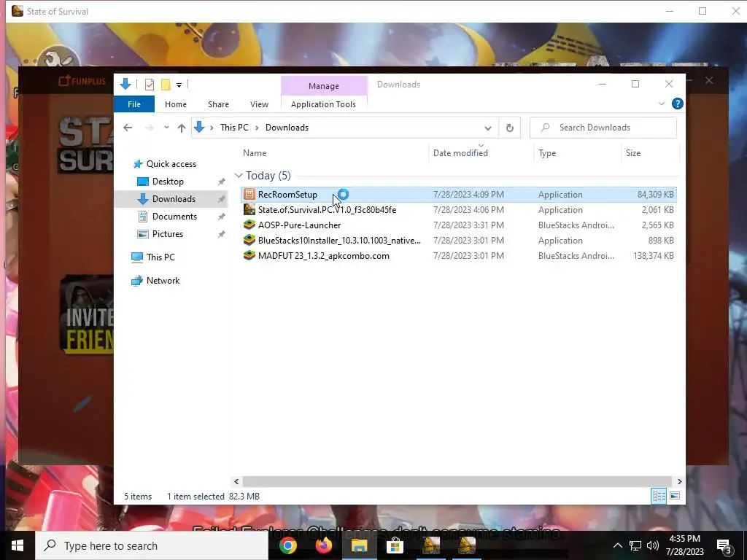Open Explorer Help icon
This screenshot has width=747, height=560.
pos(677,104)
